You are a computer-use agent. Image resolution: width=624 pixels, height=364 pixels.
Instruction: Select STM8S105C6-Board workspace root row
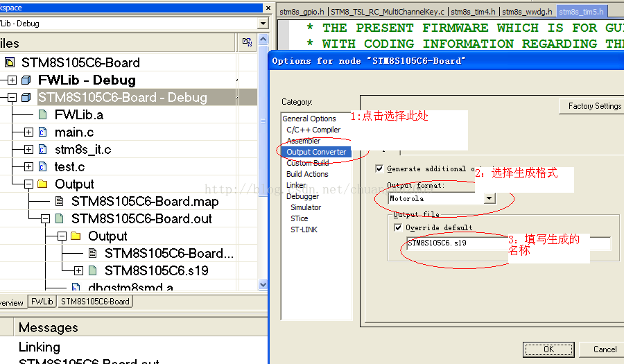click(x=80, y=62)
